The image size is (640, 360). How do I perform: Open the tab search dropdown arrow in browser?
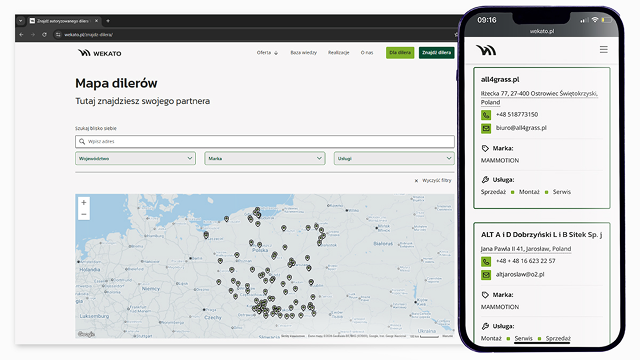[x=20, y=21]
